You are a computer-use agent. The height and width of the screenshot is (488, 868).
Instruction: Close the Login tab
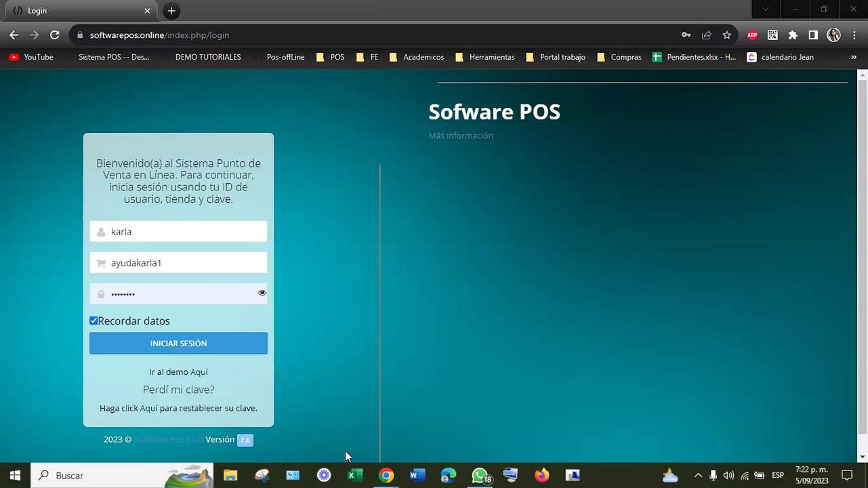pos(148,11)
